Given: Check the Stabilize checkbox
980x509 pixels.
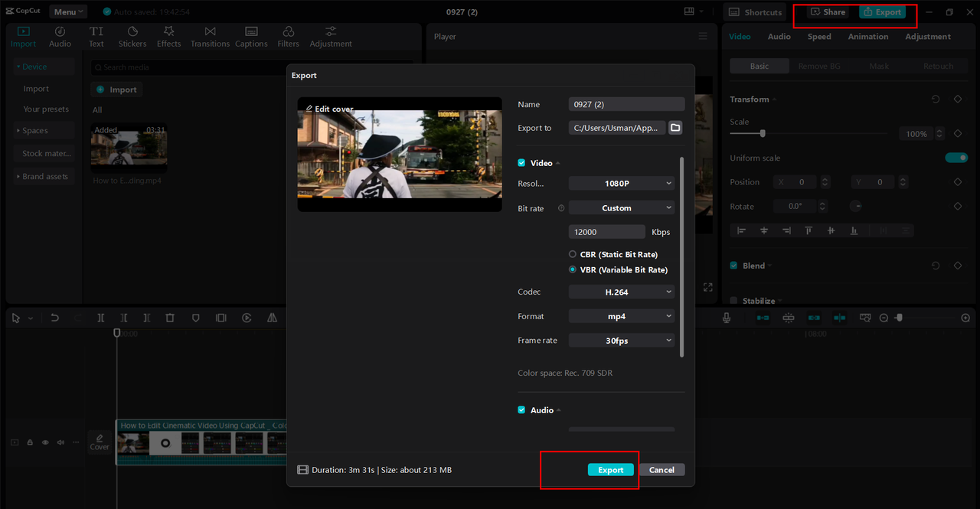Looking at the screenshot, I should [733, 301].
